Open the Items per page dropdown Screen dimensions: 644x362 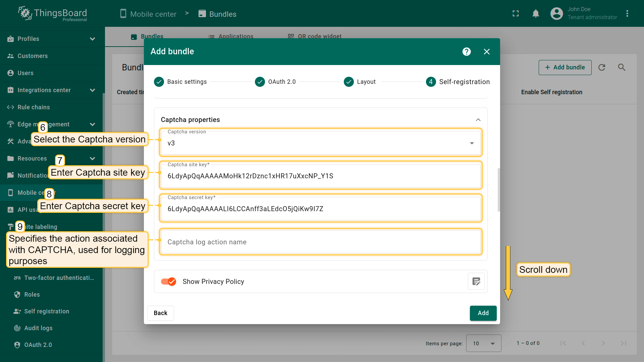coord(483,343)
